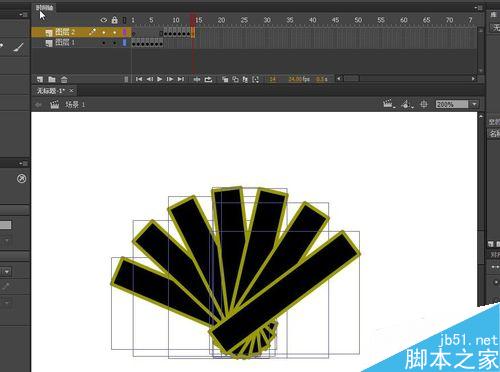The image size is (500, 372).
Task: Click current frame number value 14
Action: (x=273, y=79)
